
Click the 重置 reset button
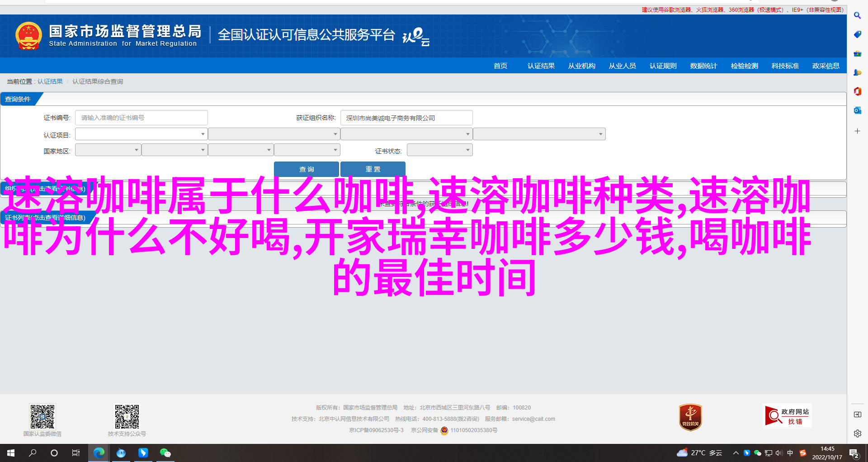(373, 169)
